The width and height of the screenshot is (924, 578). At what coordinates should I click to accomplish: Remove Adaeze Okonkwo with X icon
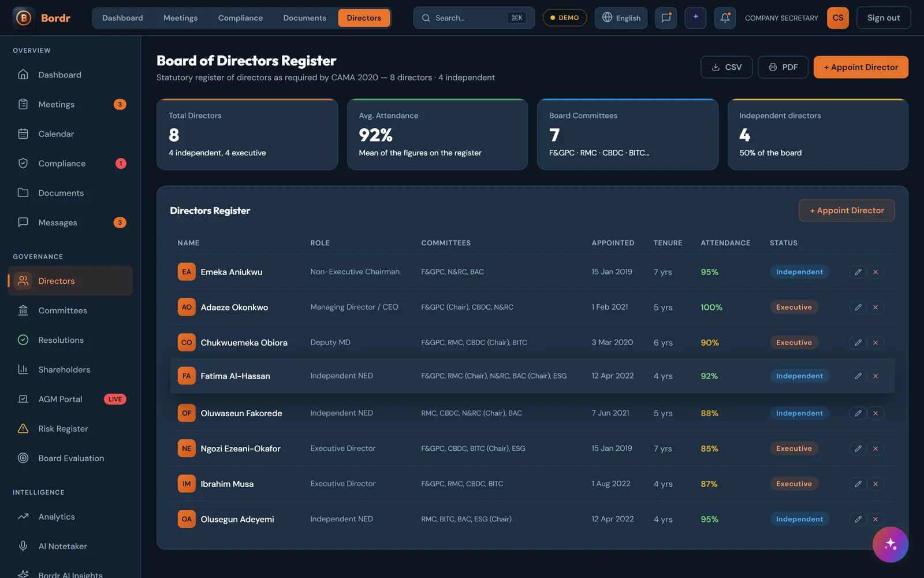875,307
